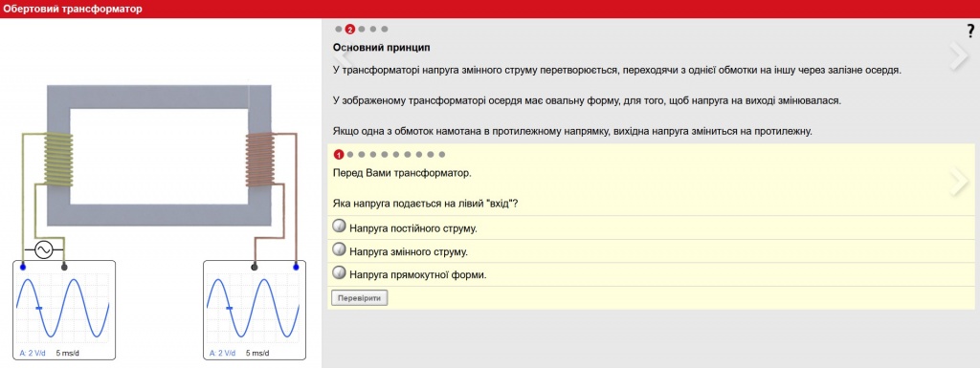Jump to page 1 dot at top
Viewport: 980px width, 368px height.
[x=339, y=29]
